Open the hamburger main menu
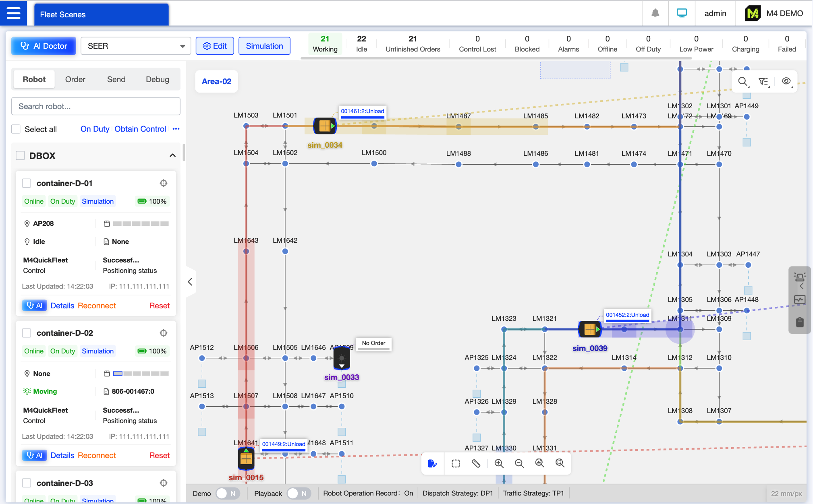Screen dimensions: 813x504 [13, 13]
